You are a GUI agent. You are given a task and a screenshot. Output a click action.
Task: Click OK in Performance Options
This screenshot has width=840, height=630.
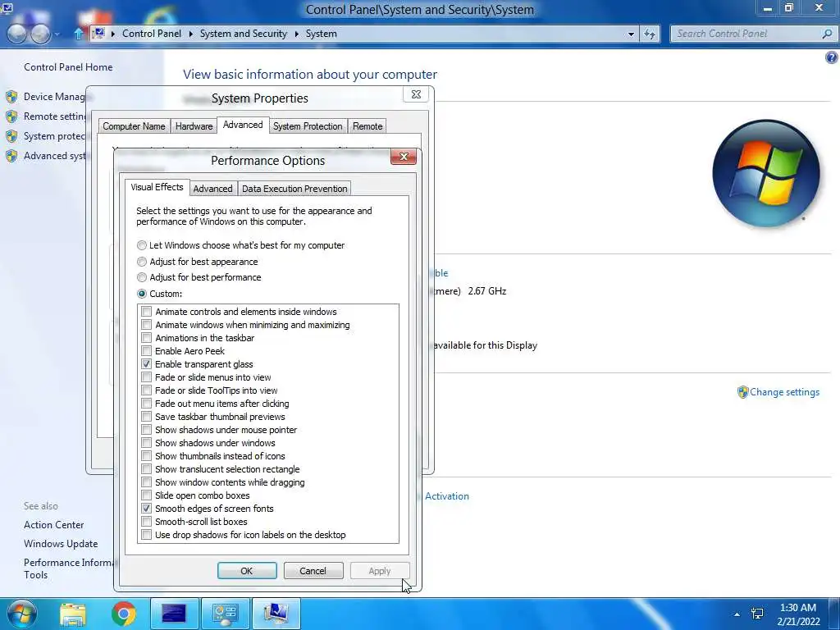tap(247, 571)
